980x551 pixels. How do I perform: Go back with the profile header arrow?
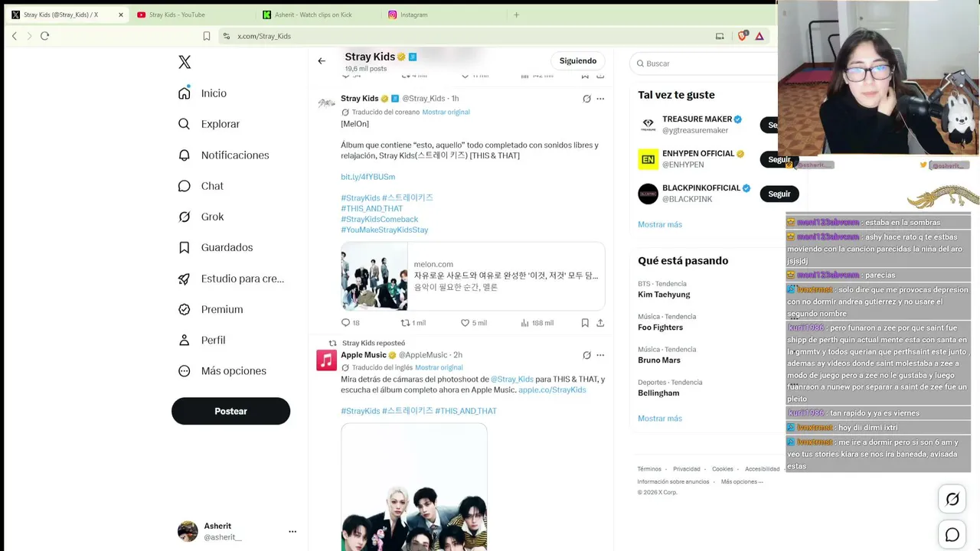pos(322,61)
